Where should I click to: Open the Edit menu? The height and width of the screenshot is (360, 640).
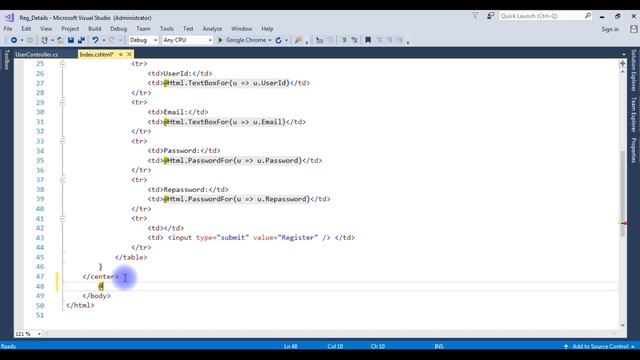(x=26, y=29)
